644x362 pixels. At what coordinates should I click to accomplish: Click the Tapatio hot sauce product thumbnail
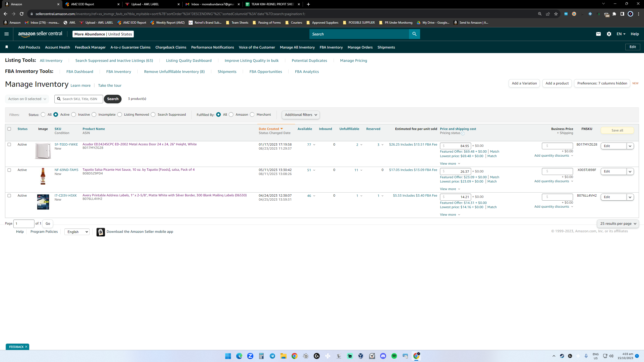tap(43, 176)
